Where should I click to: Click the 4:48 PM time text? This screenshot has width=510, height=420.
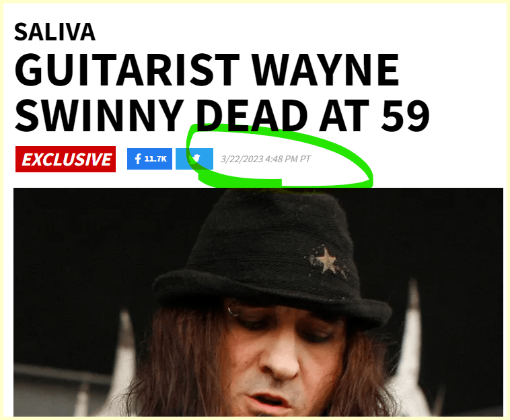(281, 159)
